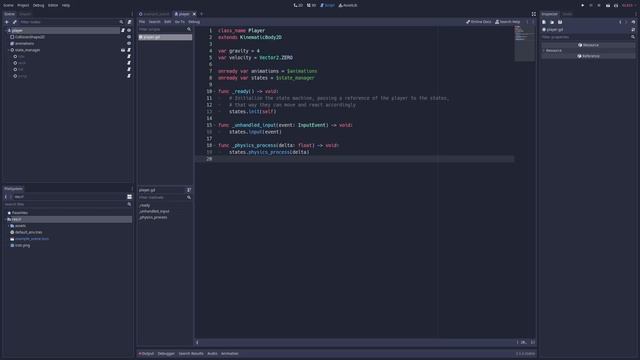Switch to Script workspace
Screen dimensions: 640x360
327,5
